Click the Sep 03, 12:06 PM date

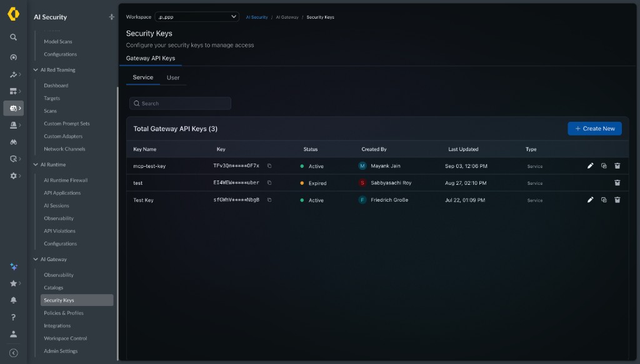coord(466,166)
